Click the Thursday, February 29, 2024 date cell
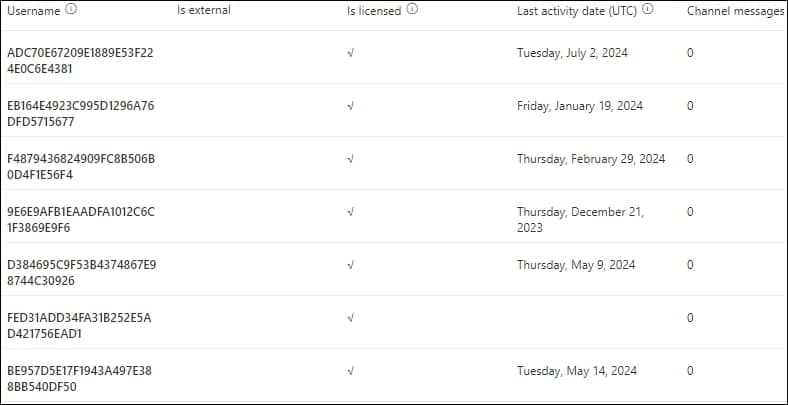 592,159
